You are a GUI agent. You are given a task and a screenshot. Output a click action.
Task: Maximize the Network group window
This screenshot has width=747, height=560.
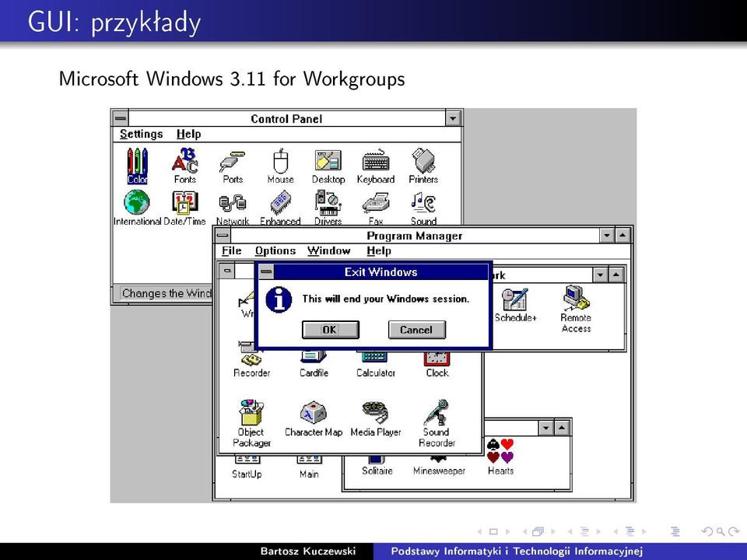point(616,275)
